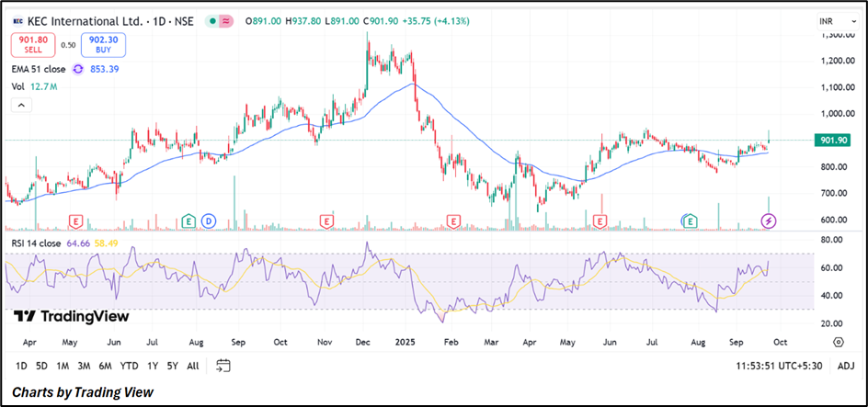The width and height of the screenshot is (868, 407).
Task: Click the KEC company logo icon
Action: [x=18, y=21]
